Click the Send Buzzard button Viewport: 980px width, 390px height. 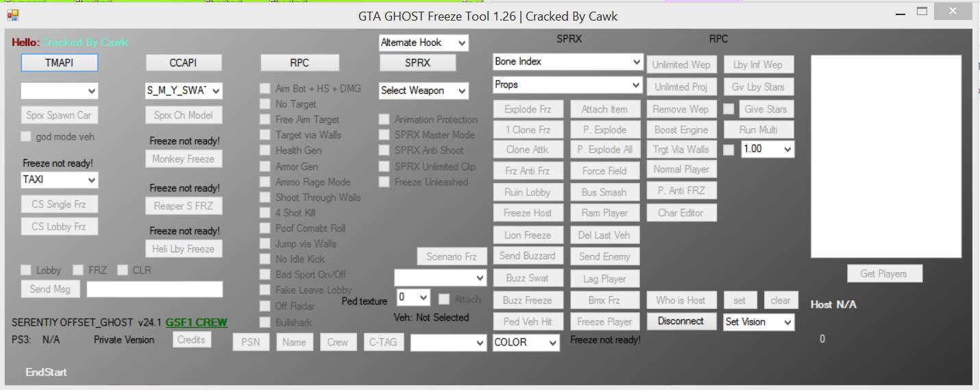[528, 256]
